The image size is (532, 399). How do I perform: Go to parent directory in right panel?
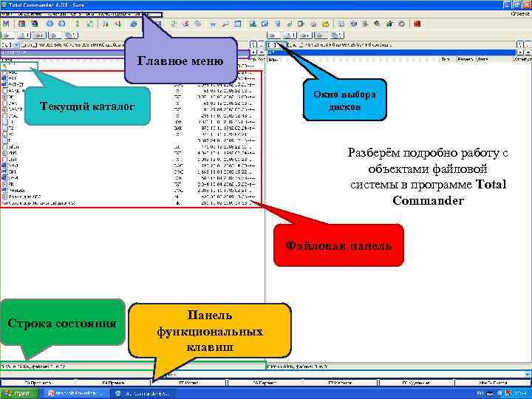pos(528,45)
